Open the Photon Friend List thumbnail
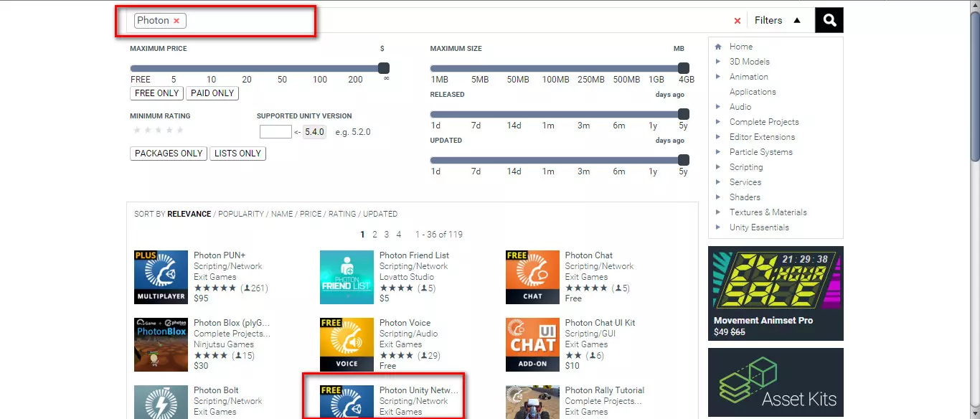The image size is (980, 419). pyautogui.click(x=347, y=276)
